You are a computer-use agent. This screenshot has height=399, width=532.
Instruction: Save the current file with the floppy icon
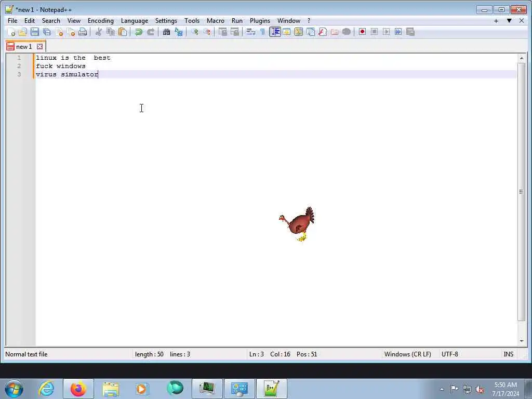pyautogui.click(x=35, y=32)
